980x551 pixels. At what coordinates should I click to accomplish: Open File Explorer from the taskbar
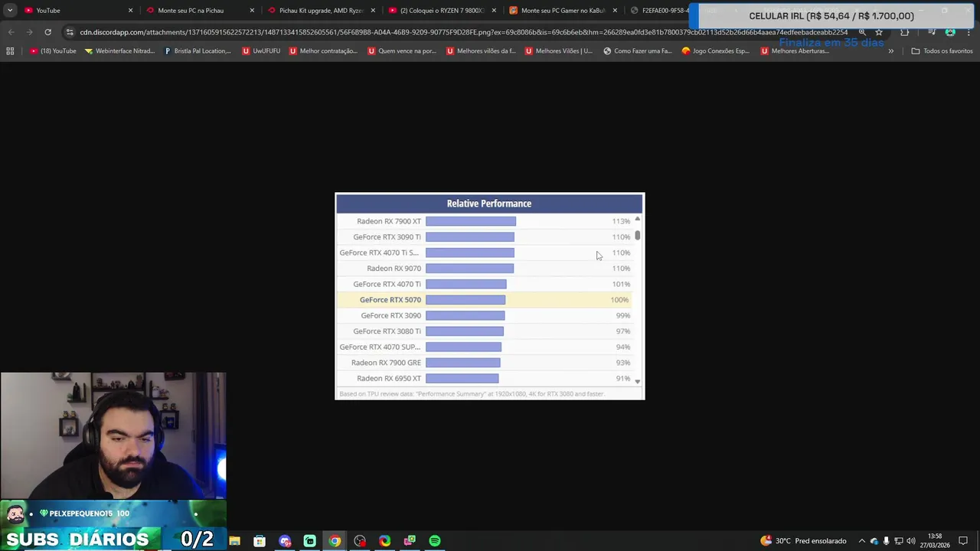click(235, 541)
